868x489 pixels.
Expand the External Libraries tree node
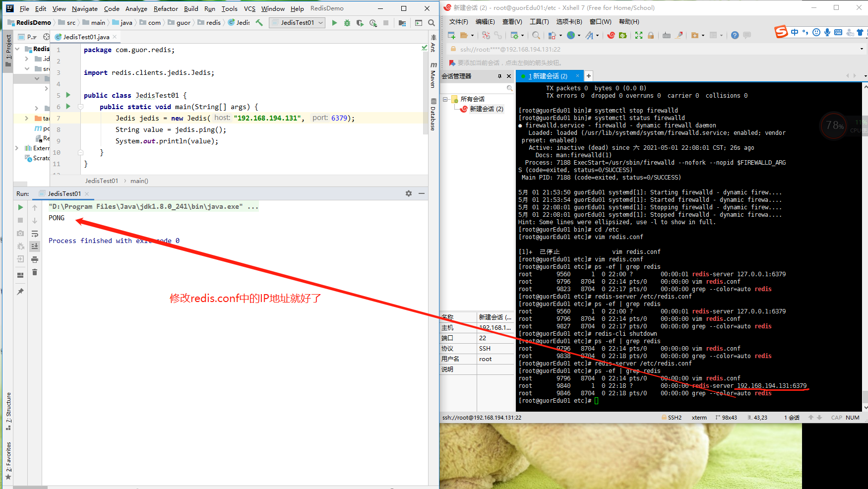[x=17, y=148]
